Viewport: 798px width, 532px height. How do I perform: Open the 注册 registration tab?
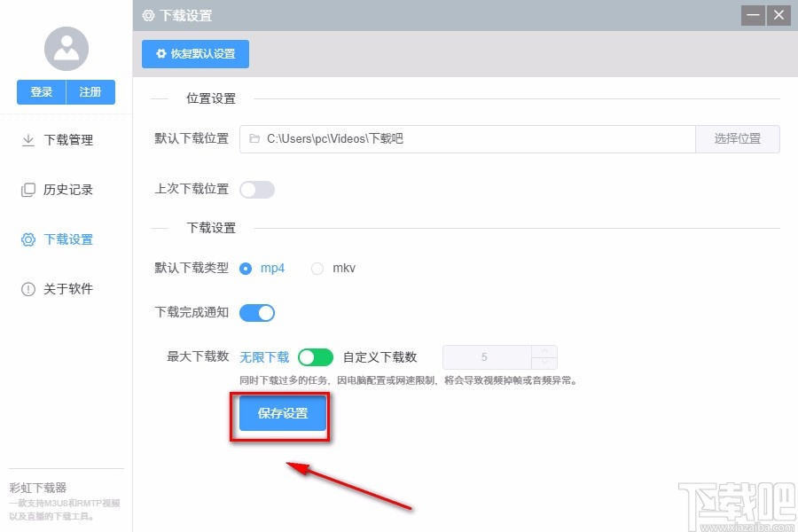click(90, 91)
